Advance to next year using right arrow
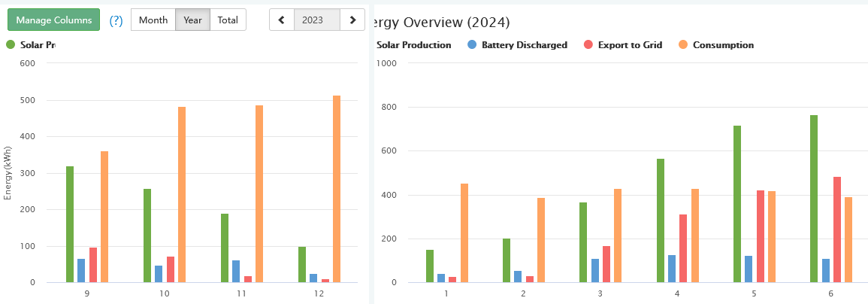Screen dimensions: 868x304 coord(352,20)
